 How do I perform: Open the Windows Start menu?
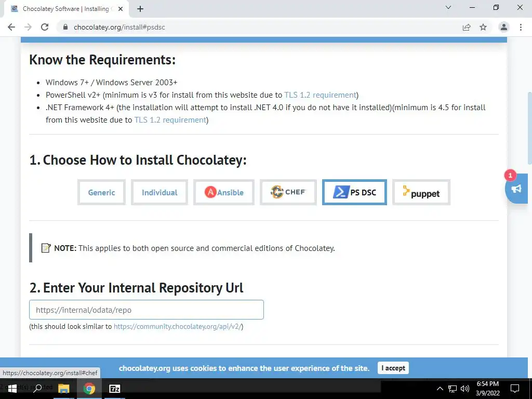pos(12,389)
